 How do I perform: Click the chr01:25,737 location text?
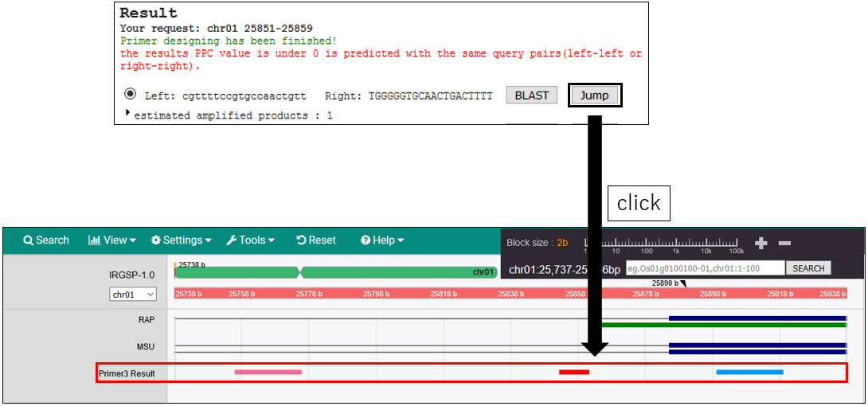(x=564, y=269)
